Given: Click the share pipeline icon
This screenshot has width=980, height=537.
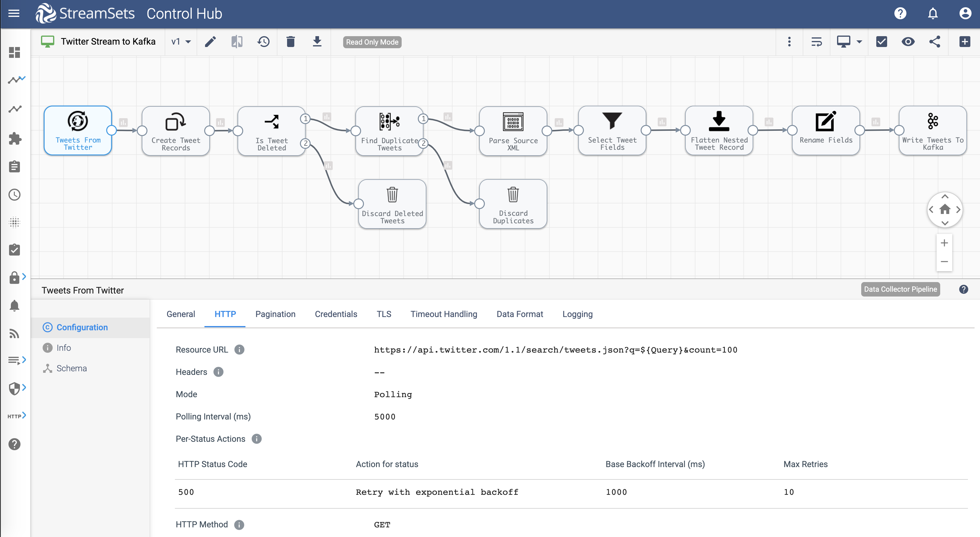Looking at the screenshot, I should pos(935,42).
